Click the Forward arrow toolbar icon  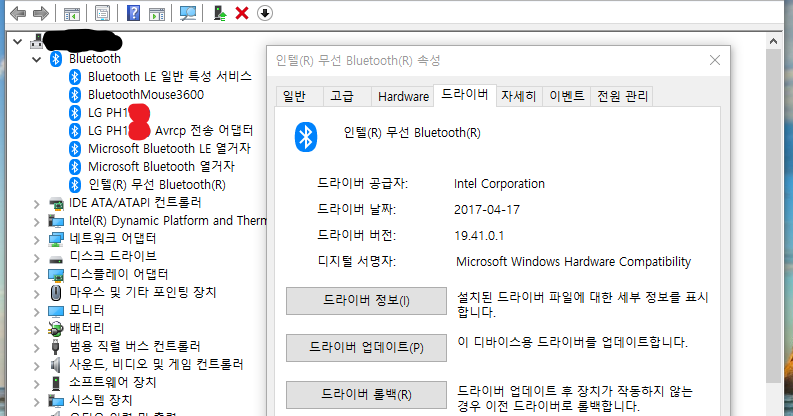40,13
